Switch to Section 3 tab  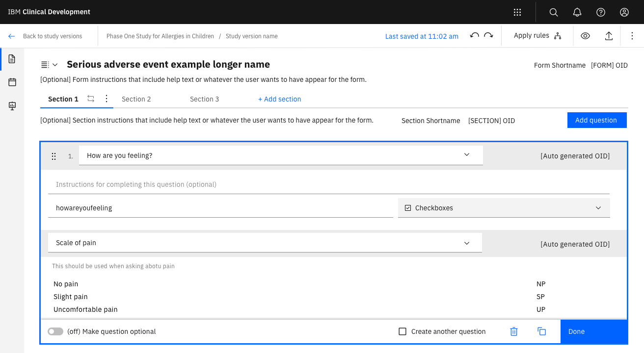point(205,99)
